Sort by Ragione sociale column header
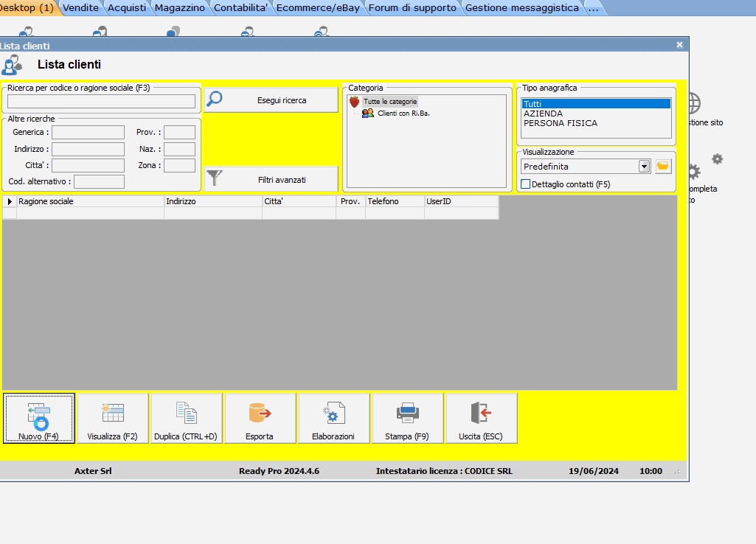This screenshot has height=544, width=756. (x=91, y=201)
